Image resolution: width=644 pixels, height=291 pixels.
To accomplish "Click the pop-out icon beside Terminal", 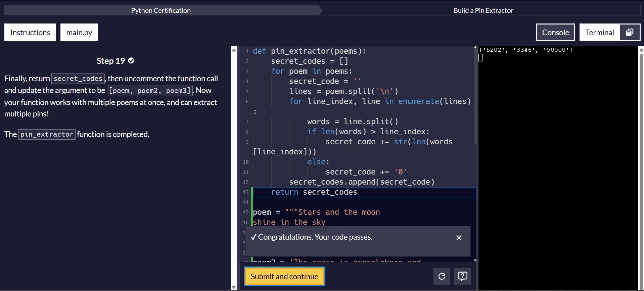I will point(630,32).
